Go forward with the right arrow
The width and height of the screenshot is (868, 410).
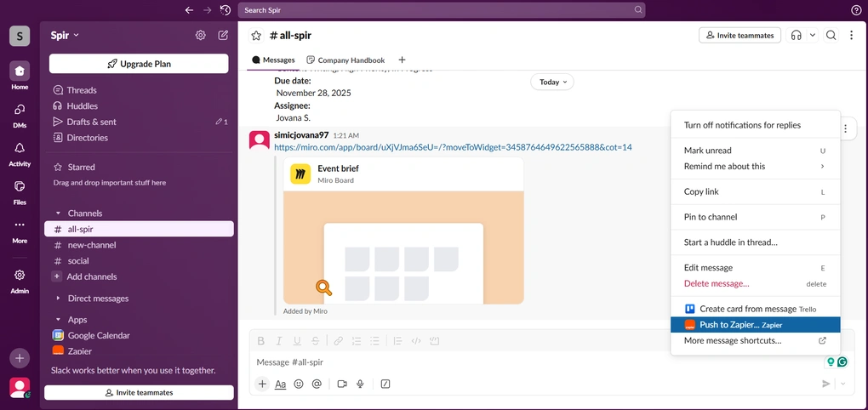coord(207,10)
